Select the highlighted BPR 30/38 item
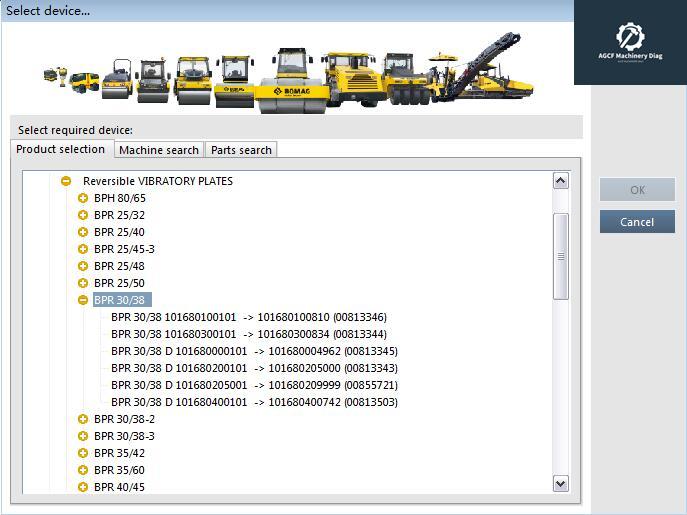 (x=122, y=300)
